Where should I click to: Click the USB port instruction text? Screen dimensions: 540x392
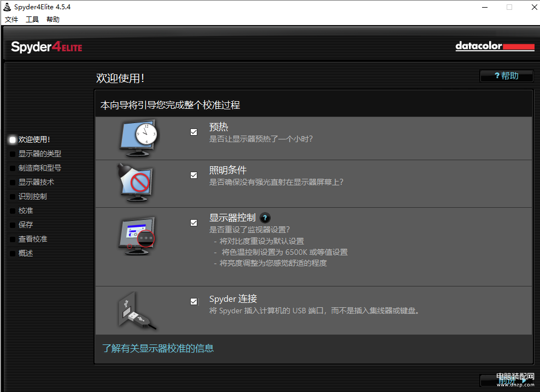(314, 311)
